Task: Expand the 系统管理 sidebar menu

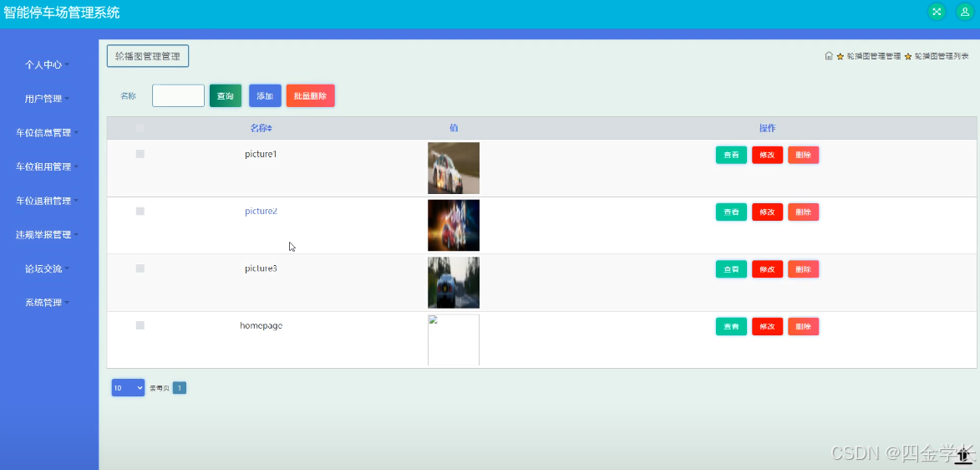Action: click(47, 303)
